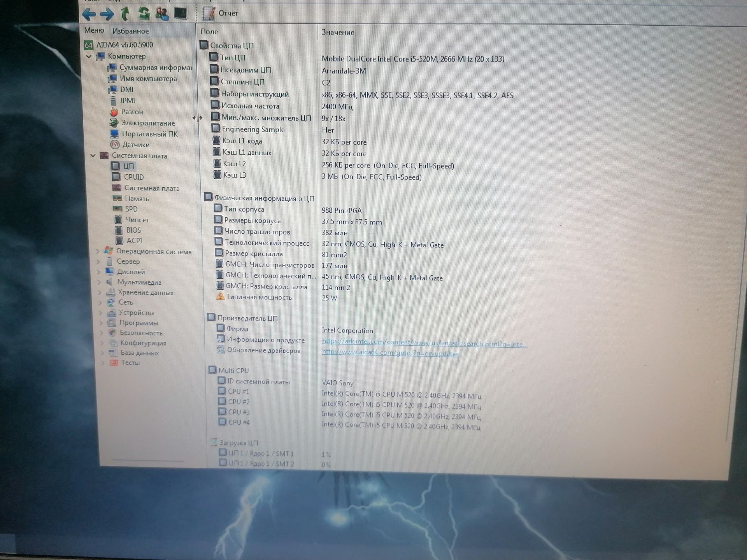Viewport: 747px width, 560px height.
Task: Open the Портативный ПК item
Action: (x=144, y=134)
